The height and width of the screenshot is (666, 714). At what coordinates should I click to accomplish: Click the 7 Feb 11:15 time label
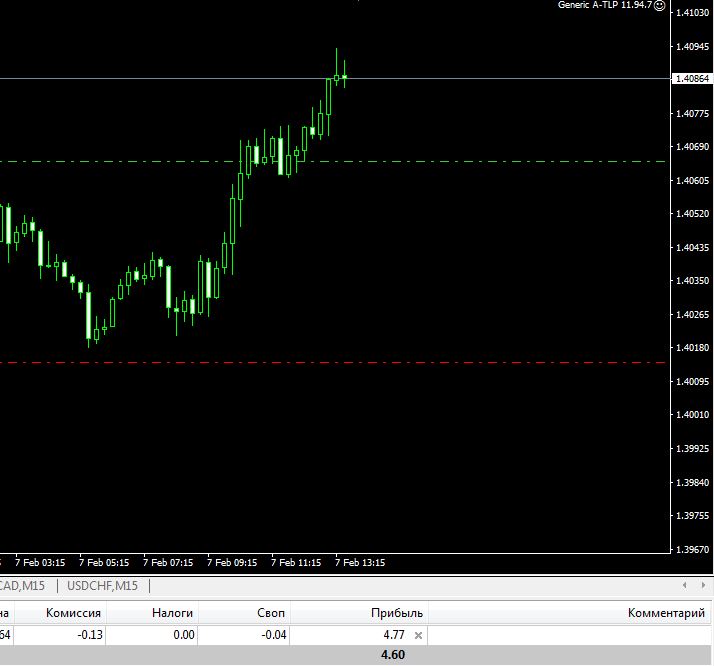click(296, 563)
